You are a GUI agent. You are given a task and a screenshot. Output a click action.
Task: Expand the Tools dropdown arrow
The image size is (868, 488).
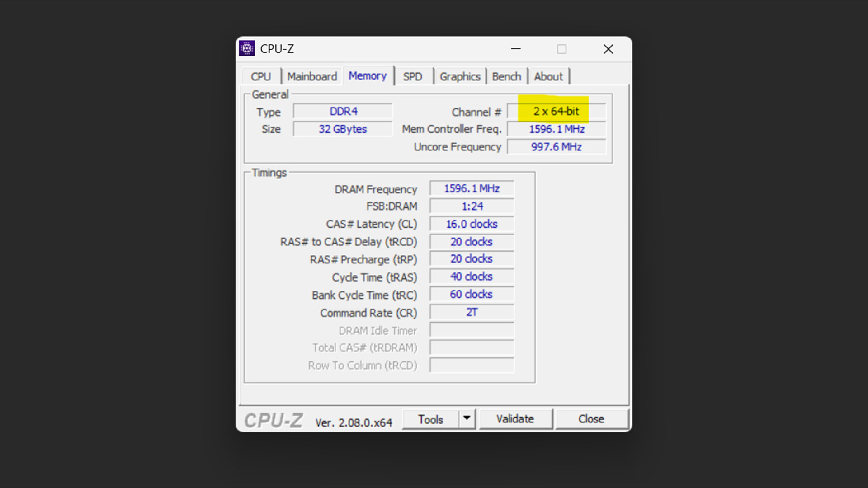(x=467, y=419)
